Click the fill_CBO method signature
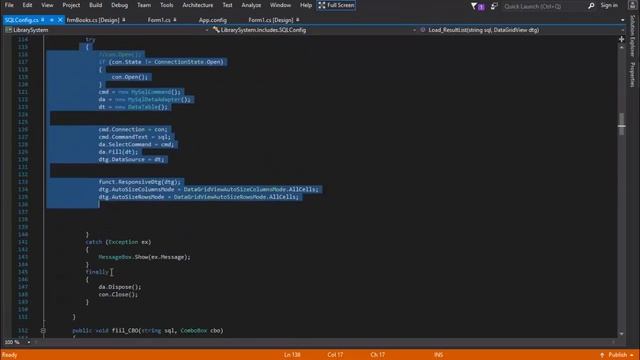640x360 pixels. (148, 331)
